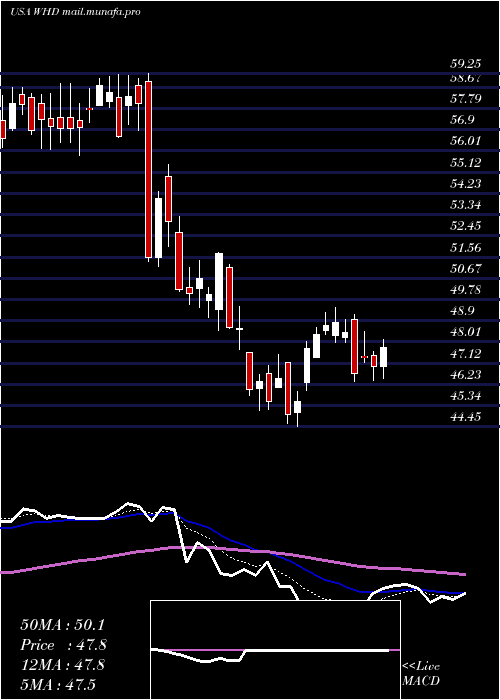Screen dimensions: 500x700
Task: Select the 59.25 price axis label
Action: click(x=466, y=65)
